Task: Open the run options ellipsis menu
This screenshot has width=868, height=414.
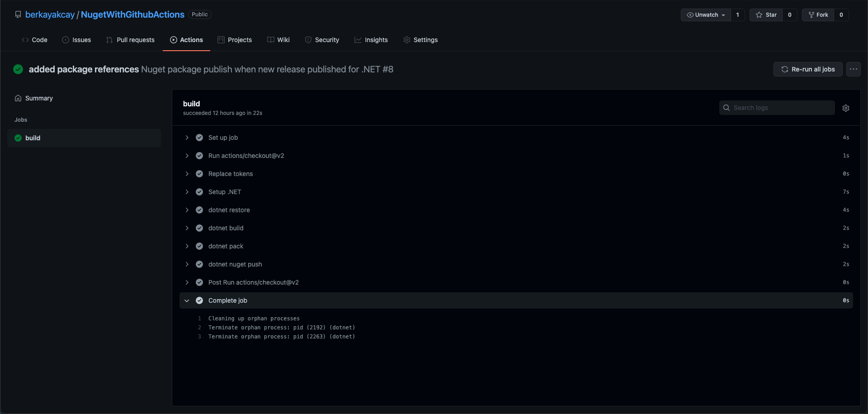Action: (854, 69)
